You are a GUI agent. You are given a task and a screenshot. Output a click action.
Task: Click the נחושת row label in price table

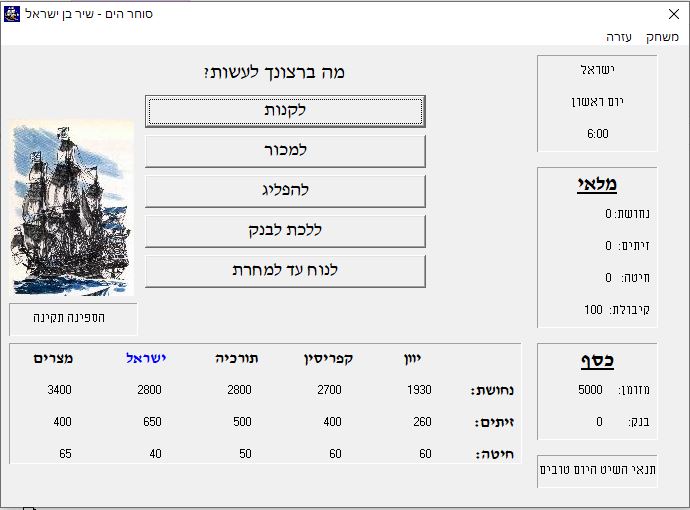coord(492,391)
